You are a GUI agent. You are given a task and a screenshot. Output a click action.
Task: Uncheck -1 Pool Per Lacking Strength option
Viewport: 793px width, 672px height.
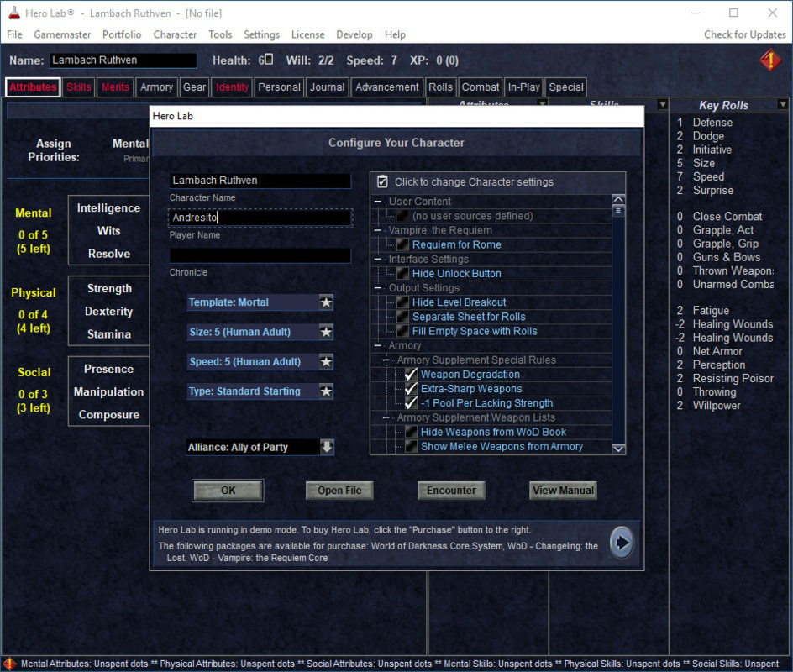click(411, 403)
